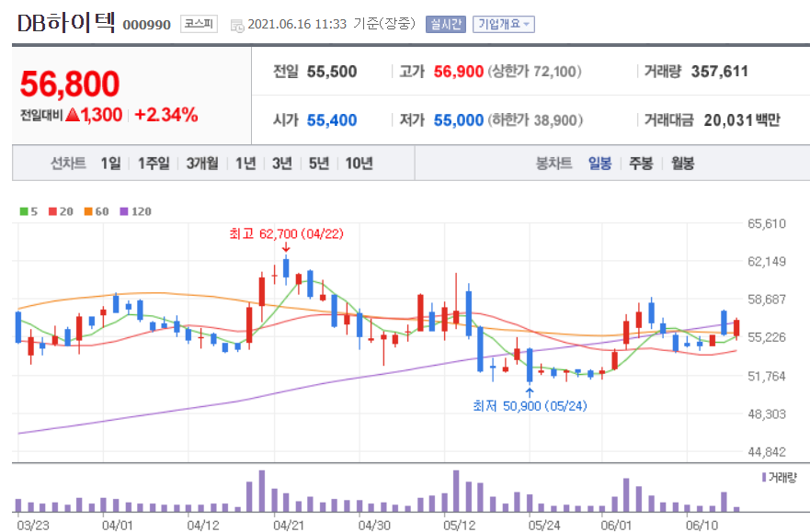Image resolution: width=810 pixels, height=532 pixels.
Task: Click the 봉차트 label
Action: tap(553, 164)
